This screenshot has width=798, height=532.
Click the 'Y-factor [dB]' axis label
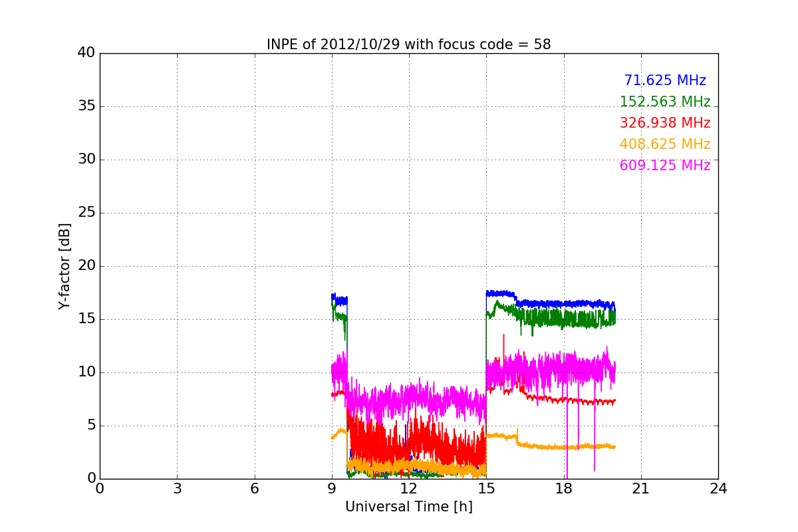(65, 266)
